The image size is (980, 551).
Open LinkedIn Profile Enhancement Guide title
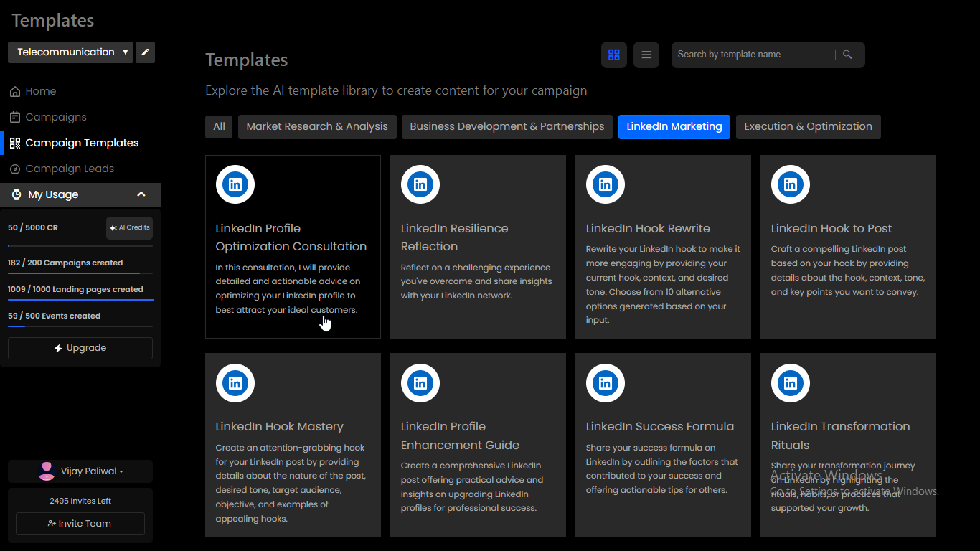coord(460,435)
